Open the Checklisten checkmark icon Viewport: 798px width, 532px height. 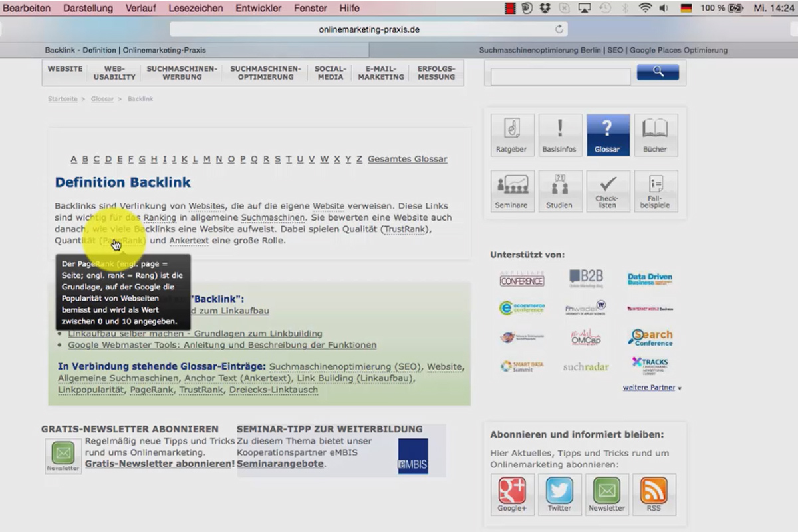pos(608,192)
